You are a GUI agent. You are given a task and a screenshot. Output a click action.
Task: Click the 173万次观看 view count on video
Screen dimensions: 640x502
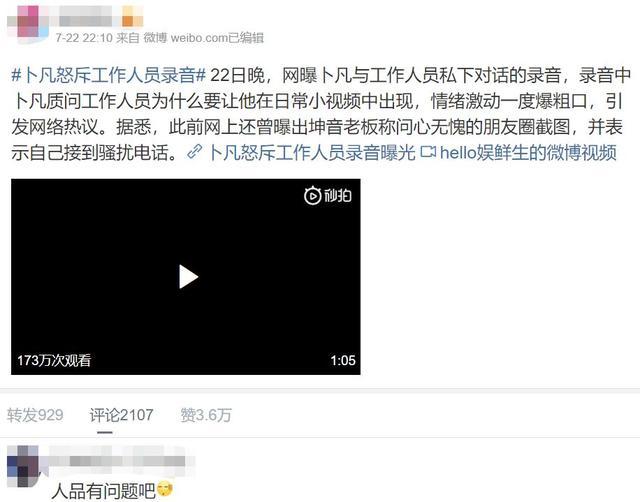pos(54,360)
